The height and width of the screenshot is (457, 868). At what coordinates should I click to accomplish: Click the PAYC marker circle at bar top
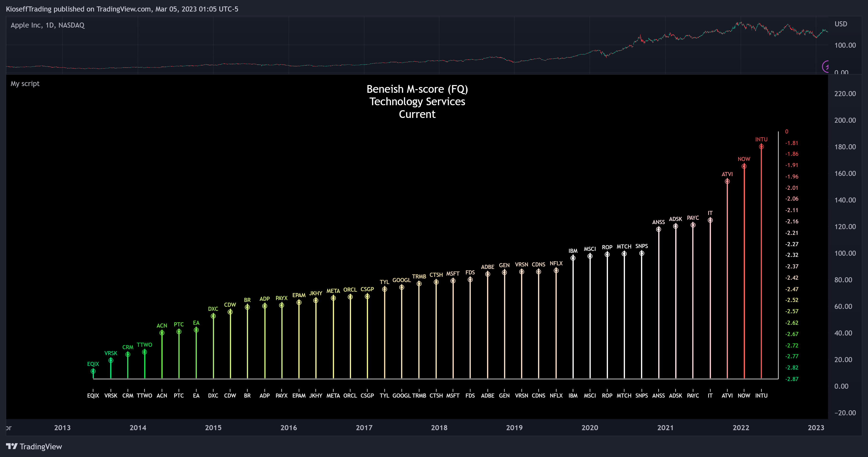pyautogui.click(x=693, y=225)
